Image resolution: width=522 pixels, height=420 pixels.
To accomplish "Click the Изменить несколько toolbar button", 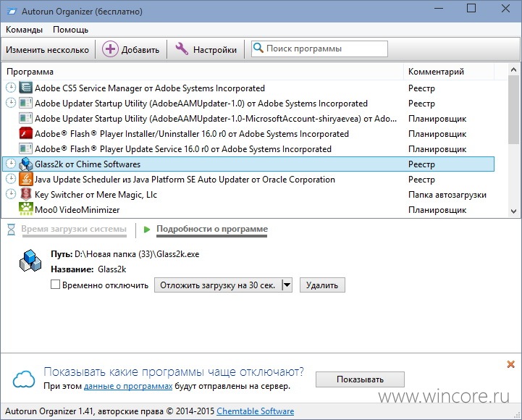I will click(47, 50).
